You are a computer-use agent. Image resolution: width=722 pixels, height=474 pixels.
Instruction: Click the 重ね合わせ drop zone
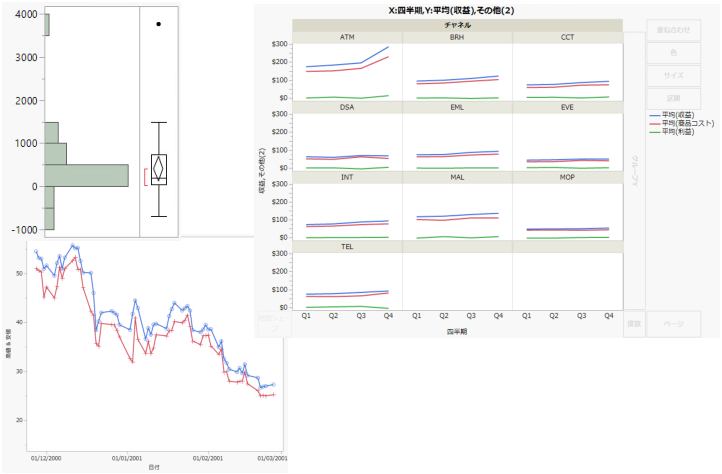pyautogui.click(x=673, y=30)
